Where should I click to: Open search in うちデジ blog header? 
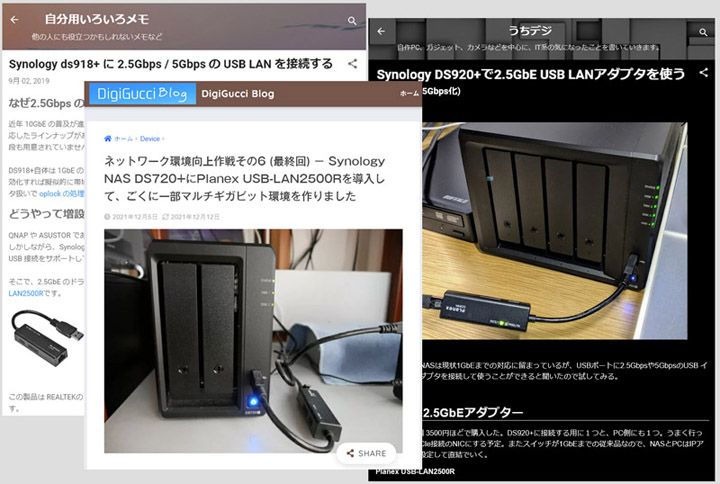tap(703, 32)
